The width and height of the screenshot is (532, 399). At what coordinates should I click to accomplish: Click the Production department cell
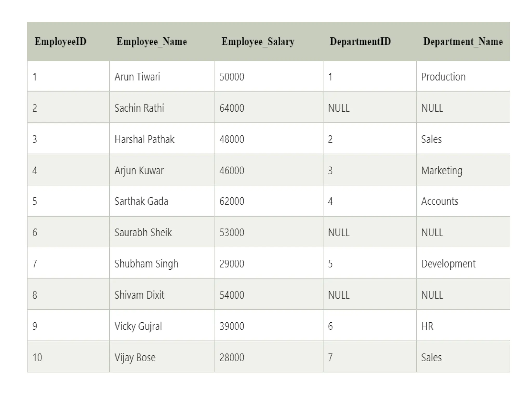[443, 77]
